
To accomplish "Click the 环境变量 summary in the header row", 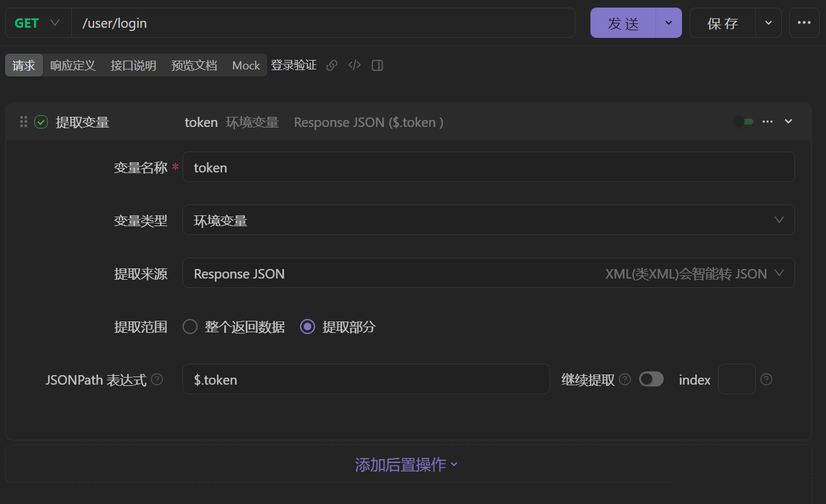I will 252,122.
